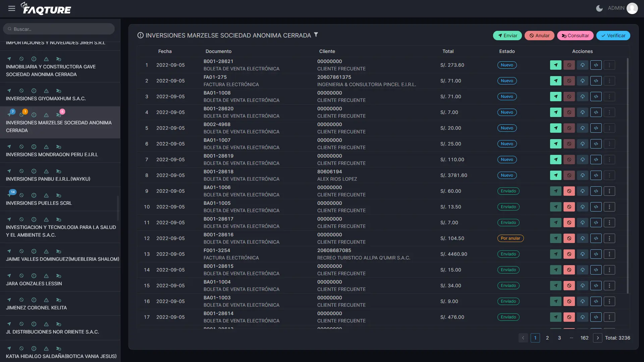The image size is (644, 362).
Task: Click the filter funnel icon beside company title
Action: coord(316,35)
